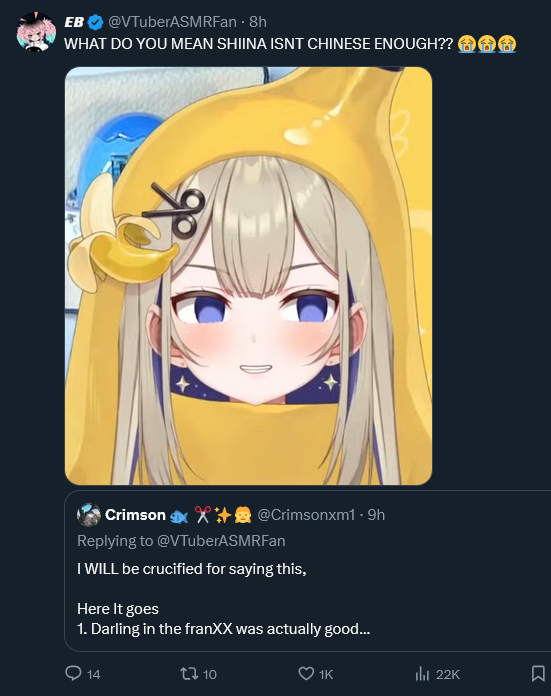This screenshot has height=696, width=551.
Task: Click the 8h timestamp of the tweet
Action: (x=258, y=22)
